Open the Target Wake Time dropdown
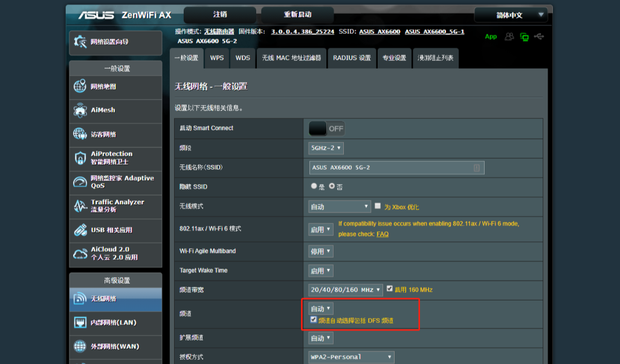Viewport: 620px width, 364px height. pos(321,271)
